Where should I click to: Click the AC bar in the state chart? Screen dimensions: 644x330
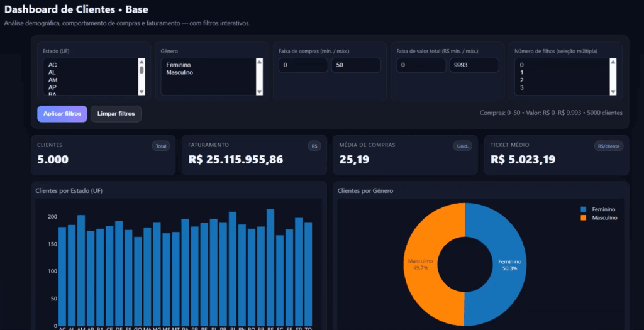click(x=62, y=276)
